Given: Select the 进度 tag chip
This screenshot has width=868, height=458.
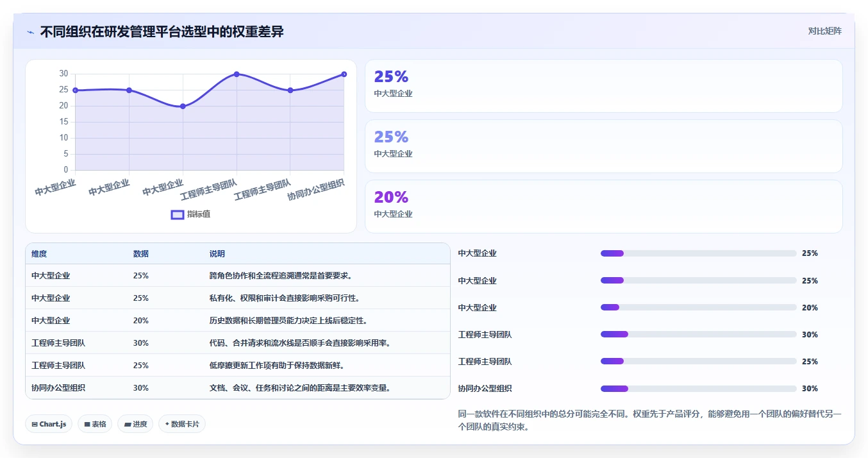Looking at the screenshot, I should pos(135,424).
